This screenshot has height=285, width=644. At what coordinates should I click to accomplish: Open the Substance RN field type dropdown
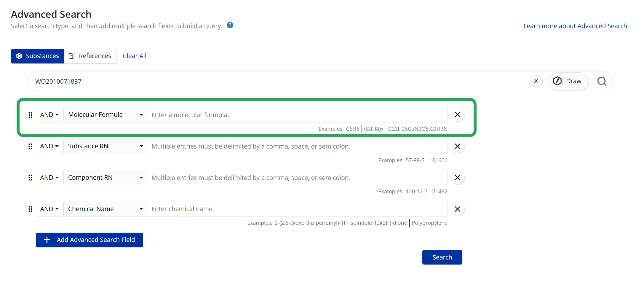(x=106, y=146)
